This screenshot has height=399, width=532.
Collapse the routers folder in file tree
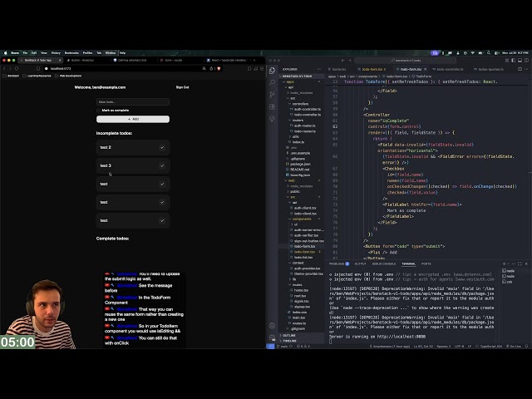(298, 120)
